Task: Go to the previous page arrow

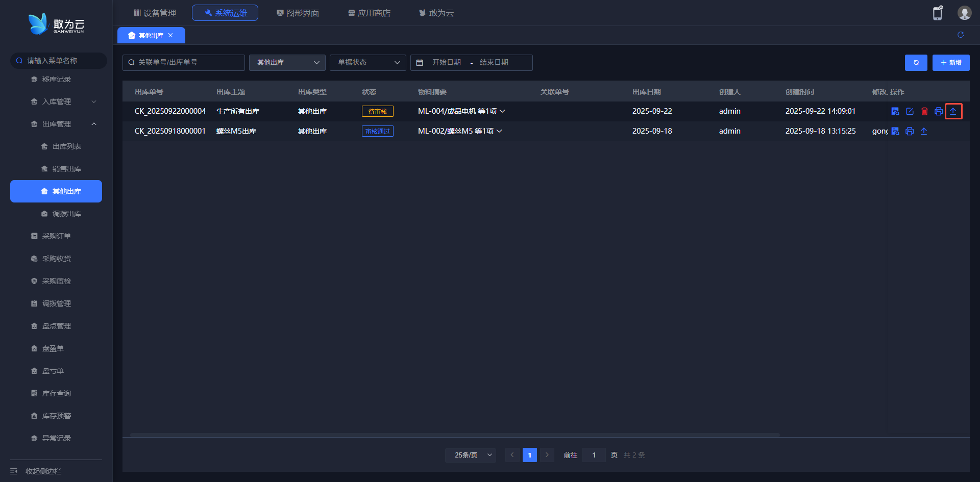Action: point(512,455)
